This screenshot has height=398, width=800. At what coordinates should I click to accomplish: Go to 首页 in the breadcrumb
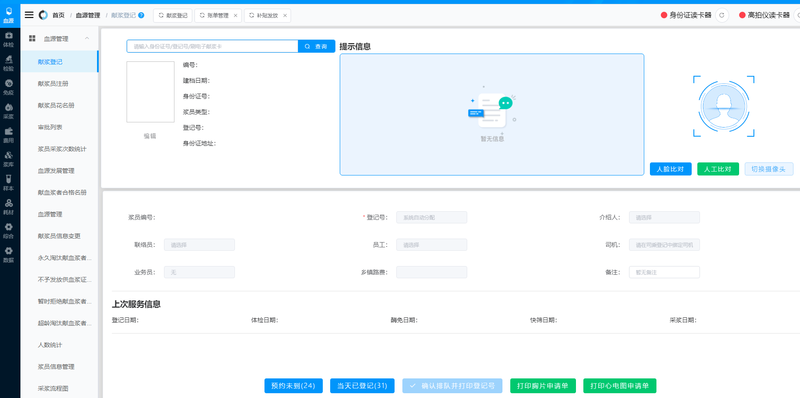58,15
